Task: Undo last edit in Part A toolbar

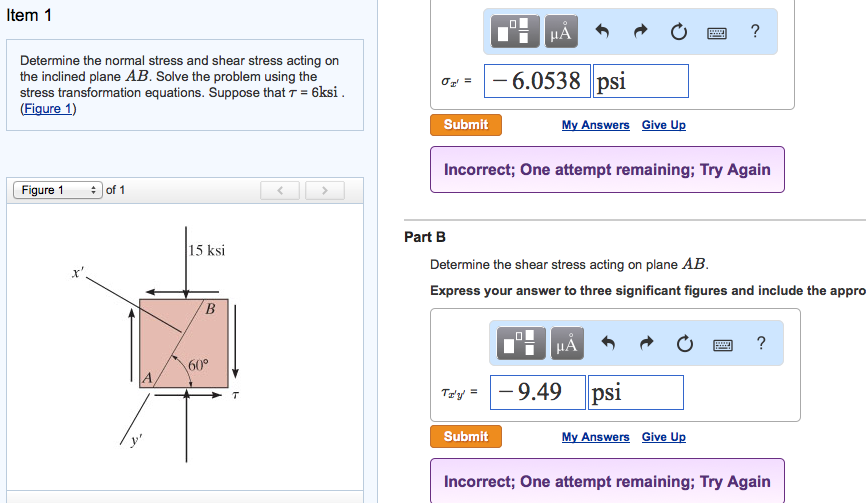Action: 602,31
